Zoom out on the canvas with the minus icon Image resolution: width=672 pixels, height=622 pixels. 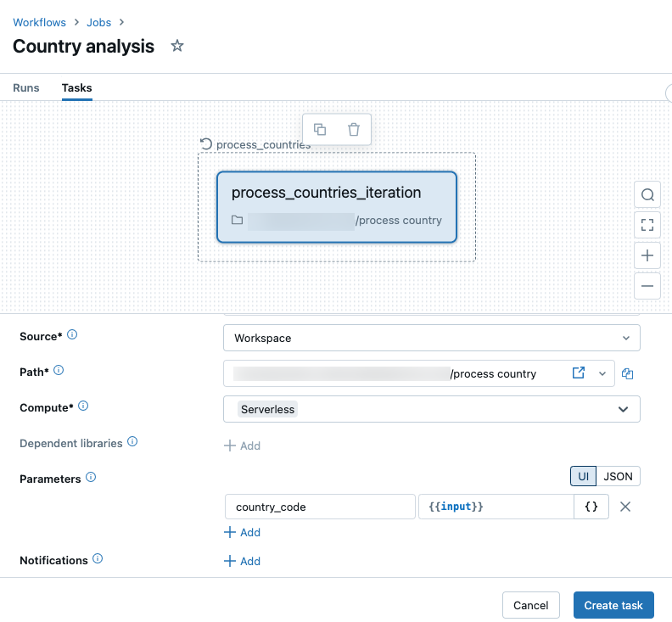pyautogui.click(x=647, y=286)
